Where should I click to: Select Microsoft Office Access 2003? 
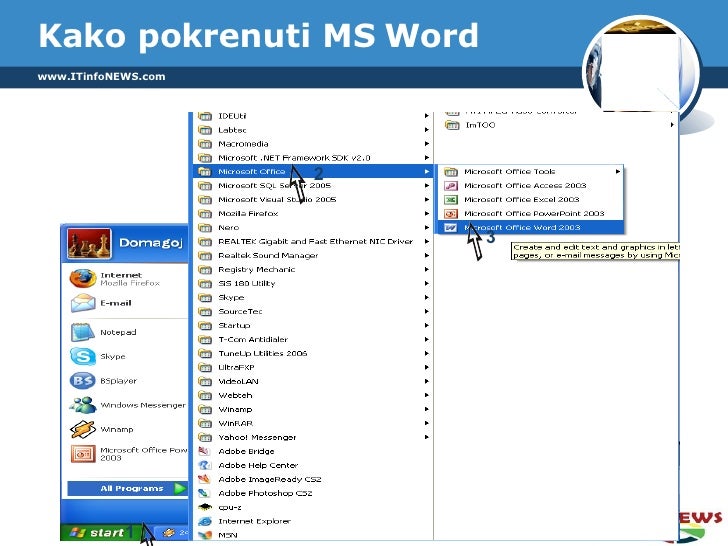[x=531, y=185]
